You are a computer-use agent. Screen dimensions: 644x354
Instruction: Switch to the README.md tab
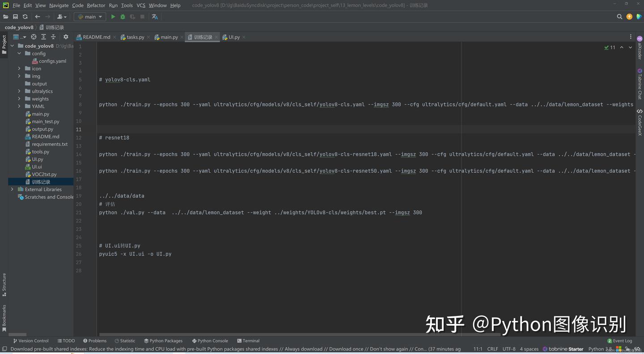coord(95,37)
